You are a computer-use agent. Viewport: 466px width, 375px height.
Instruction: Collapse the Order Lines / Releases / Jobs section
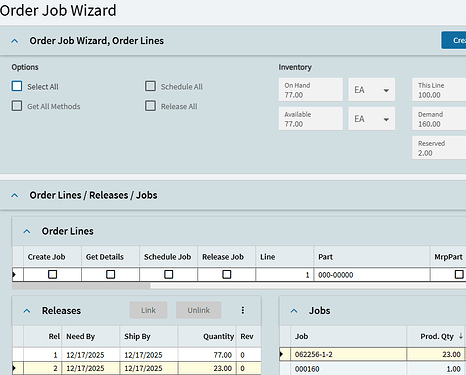point(15,195)
